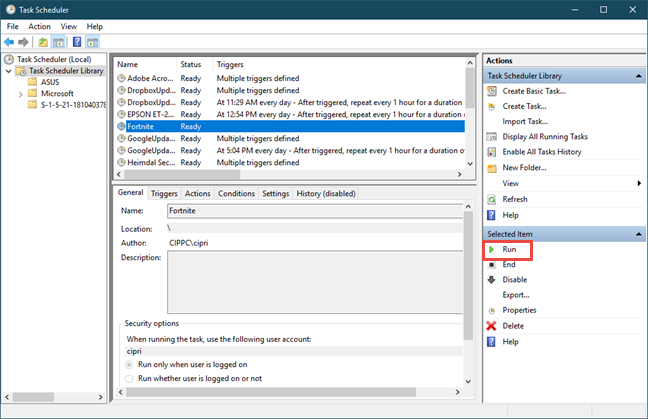The width and height of the screenshot is (648, 419).
Task: Expand the View submenu arrow
Action: [x=639, y=183]
